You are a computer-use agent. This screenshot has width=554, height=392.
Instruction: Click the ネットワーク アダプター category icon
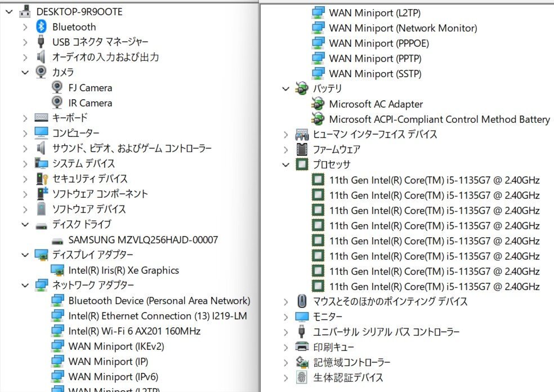click(41, 285)
